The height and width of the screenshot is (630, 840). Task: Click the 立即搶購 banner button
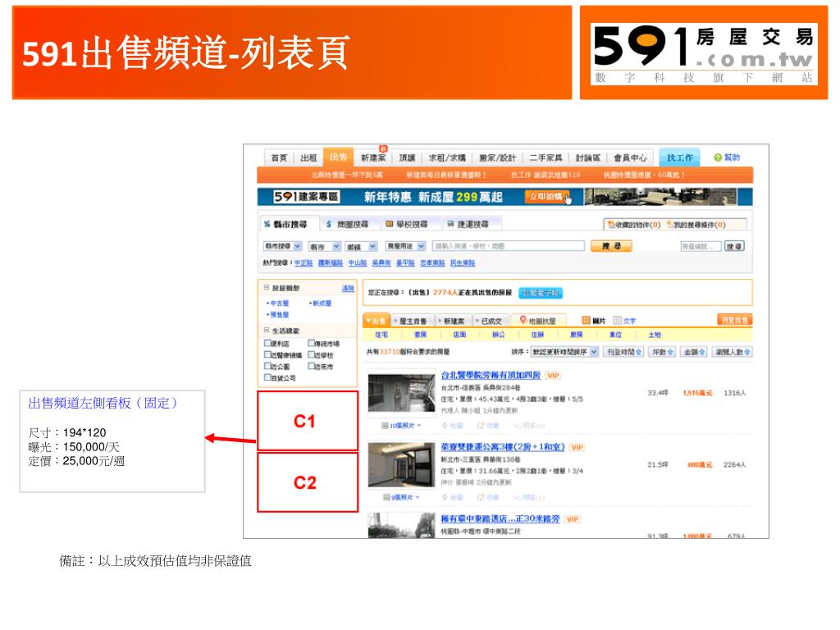(x=547, y=197)
